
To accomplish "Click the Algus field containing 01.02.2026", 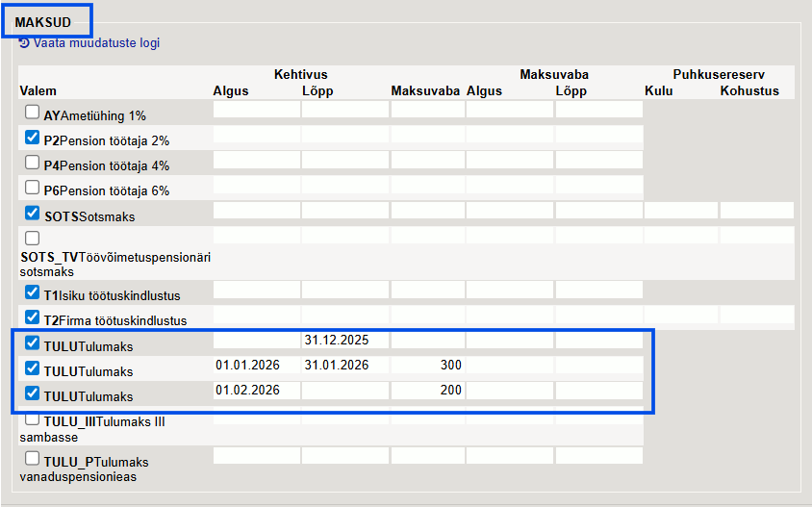I will click(256, 391).
